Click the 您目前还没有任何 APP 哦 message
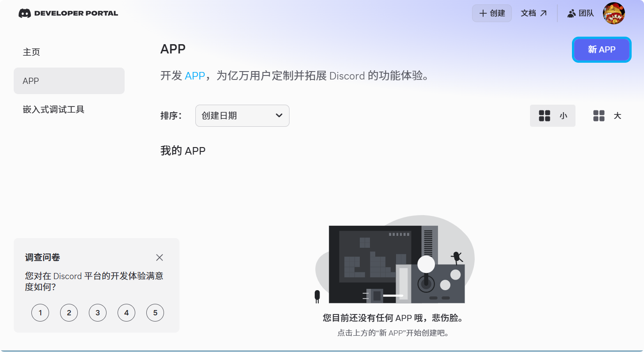Image resolution: width=644 pixels, height=352 pixels. 393,318
